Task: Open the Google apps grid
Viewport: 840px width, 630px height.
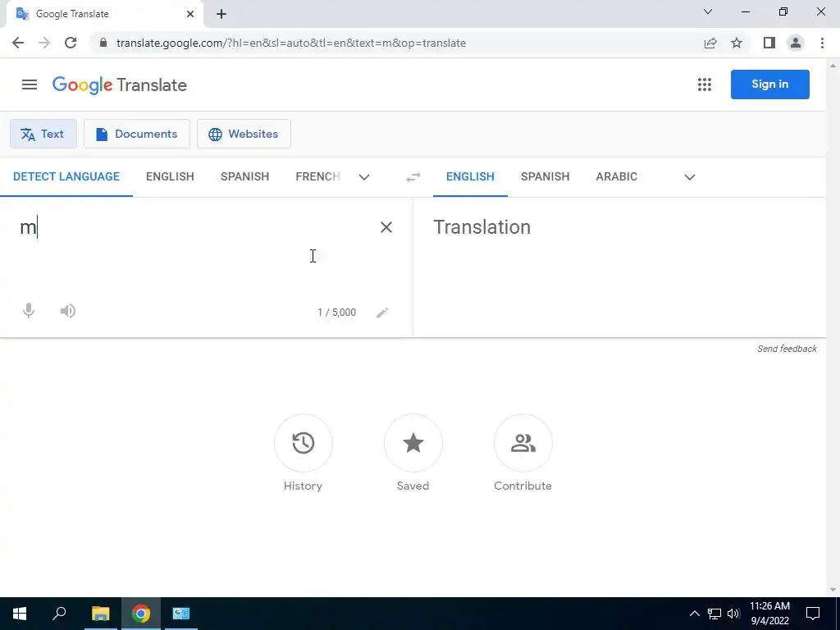Action: coord(705,84)
